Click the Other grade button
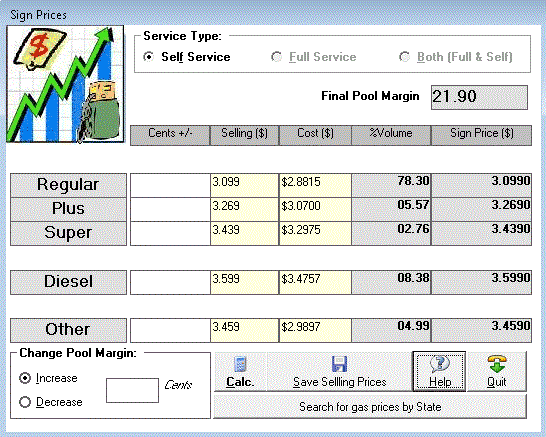Viewport: 546px width, 437px height. click(x=68, y=330)
